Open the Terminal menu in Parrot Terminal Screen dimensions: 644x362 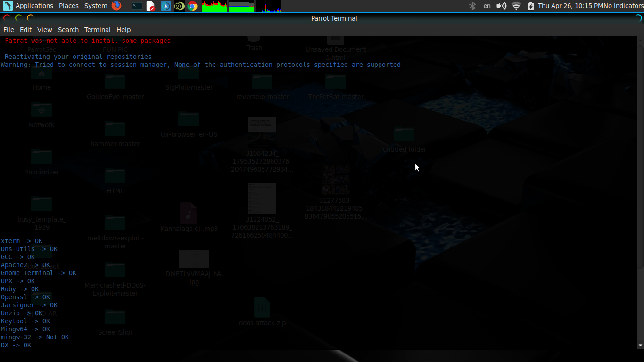97,29
